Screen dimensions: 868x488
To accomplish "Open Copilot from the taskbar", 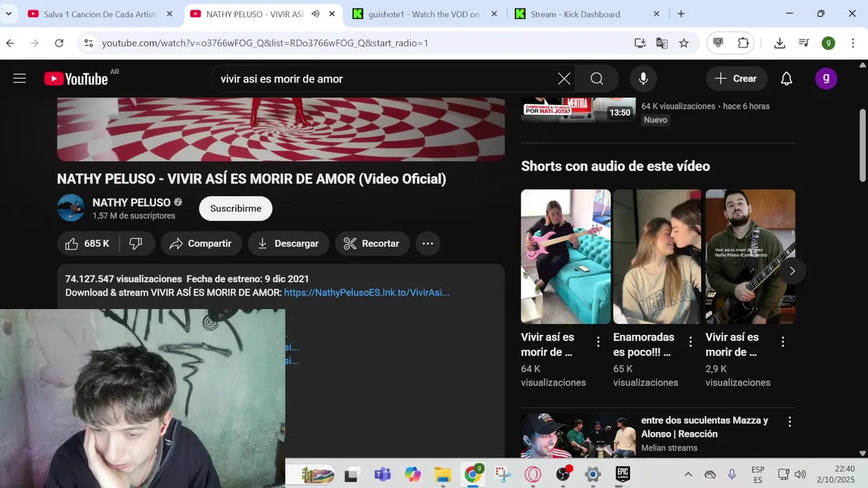I will [x=412, y=474].
